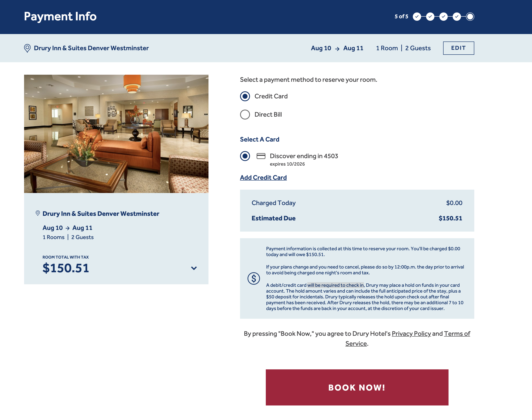Open the Privacy Policy link
Image resolution: width=532 pixels, height=420 pixels.
(411, 334)
